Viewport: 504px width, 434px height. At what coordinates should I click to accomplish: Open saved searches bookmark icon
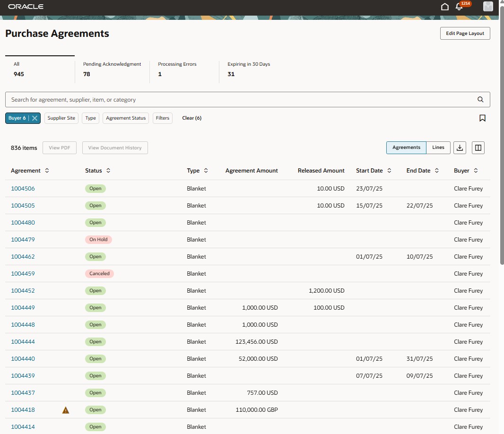482,118
